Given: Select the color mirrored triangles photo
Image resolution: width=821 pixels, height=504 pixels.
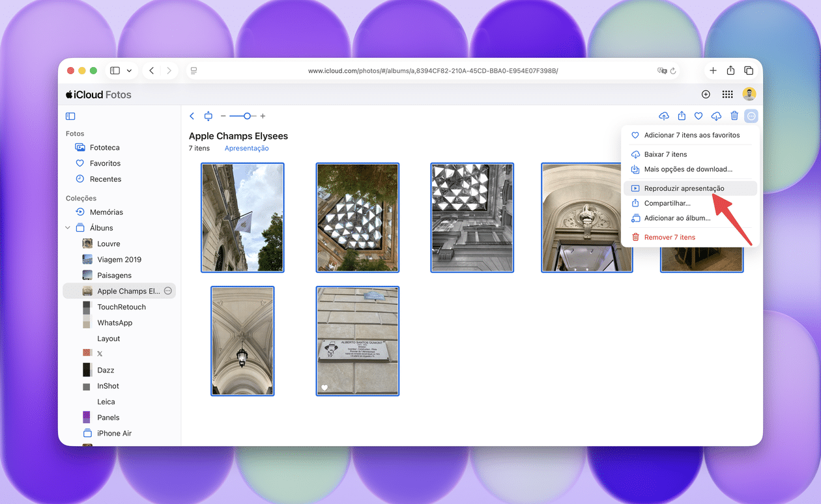Looking at the screenshot, I should [x=357, y=217].
